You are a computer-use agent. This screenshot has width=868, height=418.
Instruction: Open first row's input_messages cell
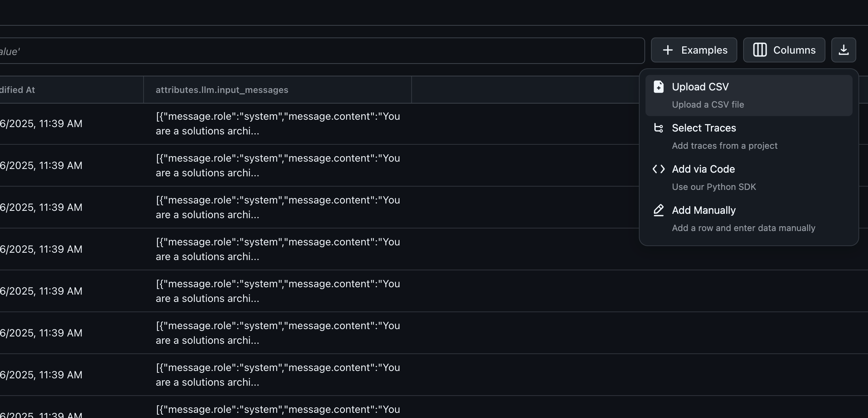click(x=278, y=124)
